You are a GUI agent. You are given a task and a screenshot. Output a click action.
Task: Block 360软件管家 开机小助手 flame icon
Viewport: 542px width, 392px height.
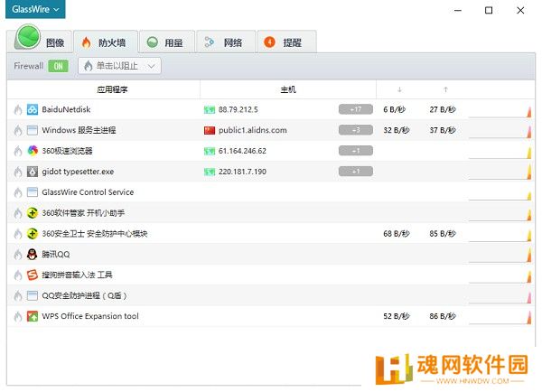pos(18,213)
